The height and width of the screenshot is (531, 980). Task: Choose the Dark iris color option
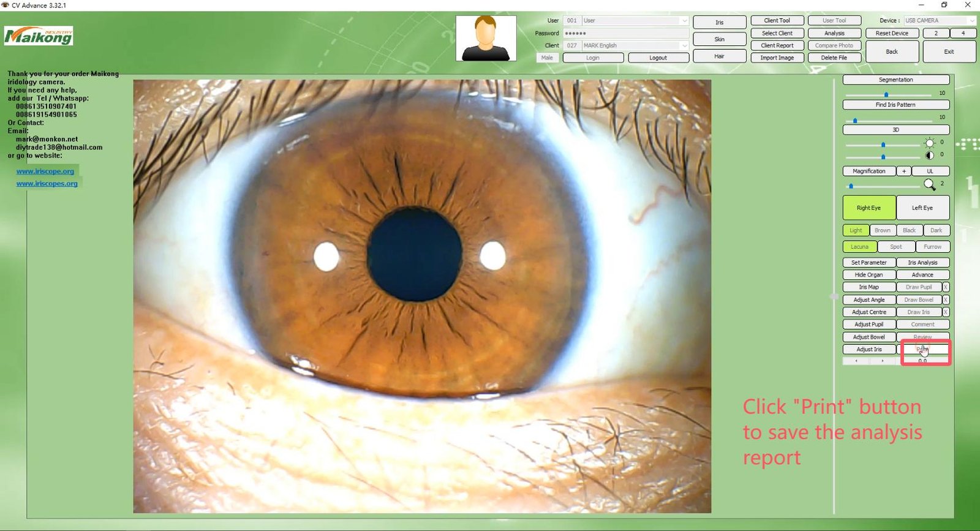point(937,230)
